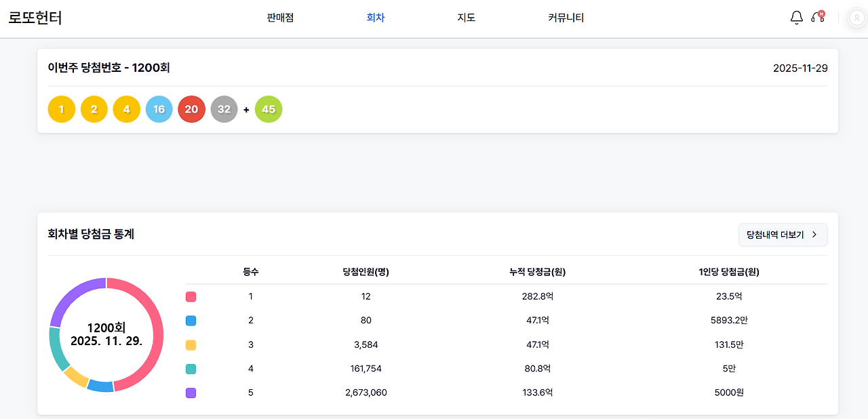Click winning number ball 1

62,109
